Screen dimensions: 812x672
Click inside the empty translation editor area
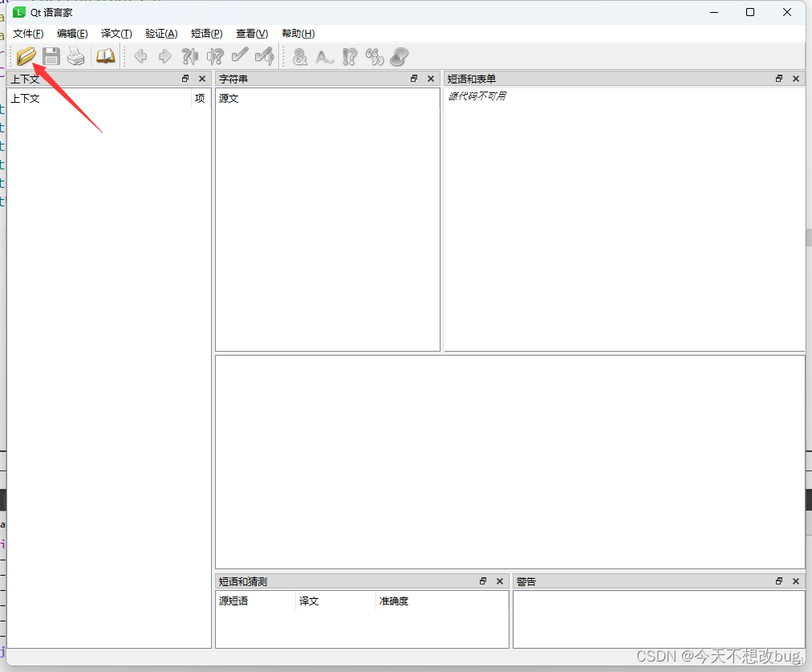(510, 462)
